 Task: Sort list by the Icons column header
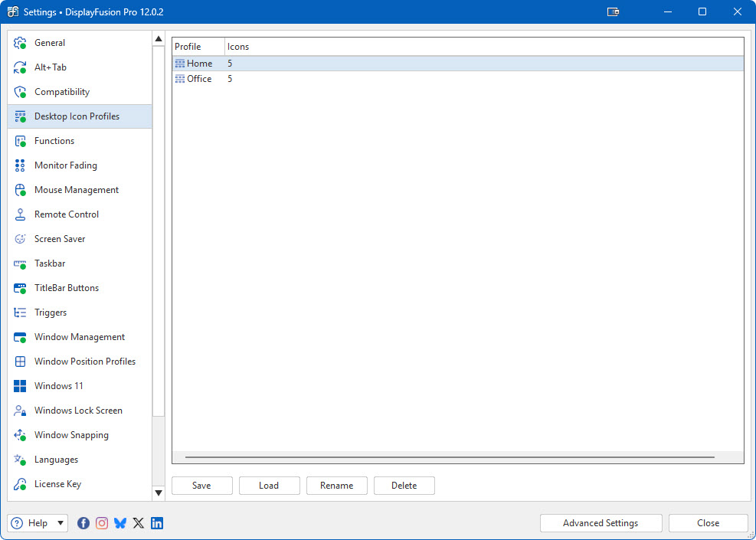click(x=238, y=47)
